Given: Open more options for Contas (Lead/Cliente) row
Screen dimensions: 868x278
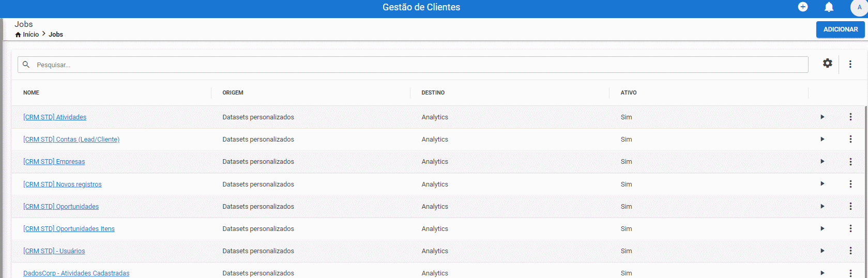Looking at the screenshot, I should point(850,139).
